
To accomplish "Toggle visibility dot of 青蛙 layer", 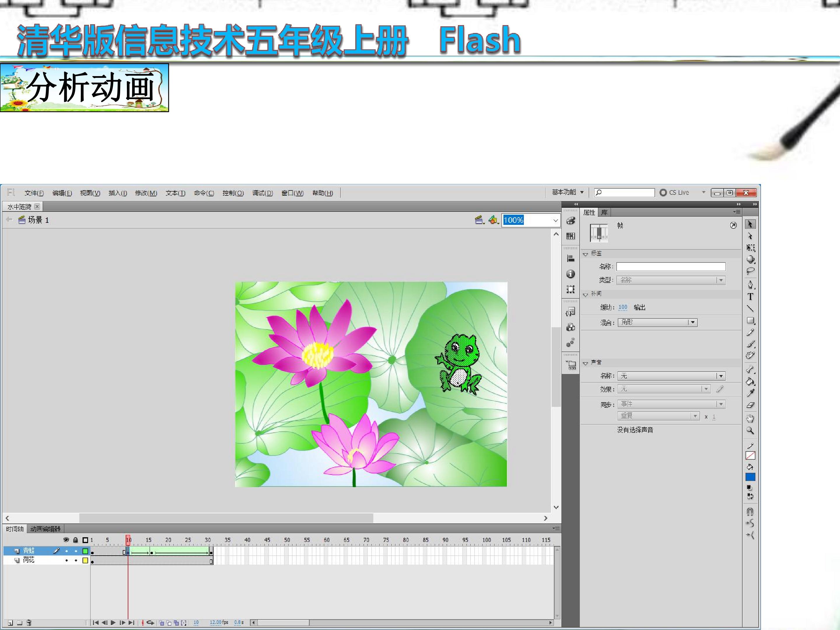I will coord(66,551).
